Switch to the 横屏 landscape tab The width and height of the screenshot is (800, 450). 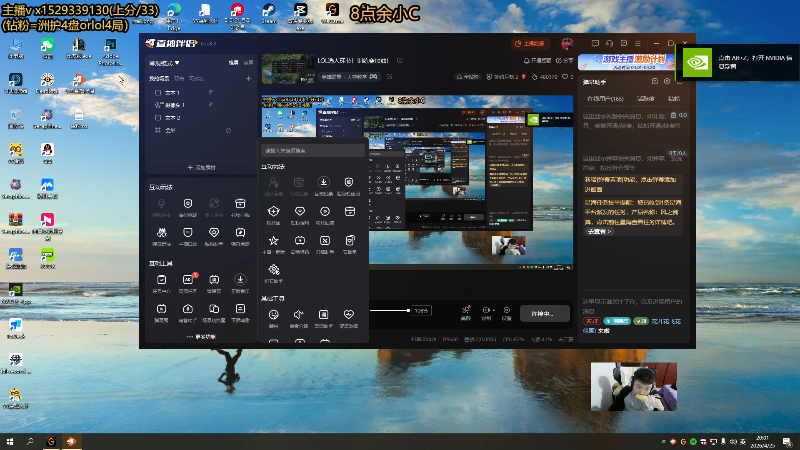(x=234, y=63)
